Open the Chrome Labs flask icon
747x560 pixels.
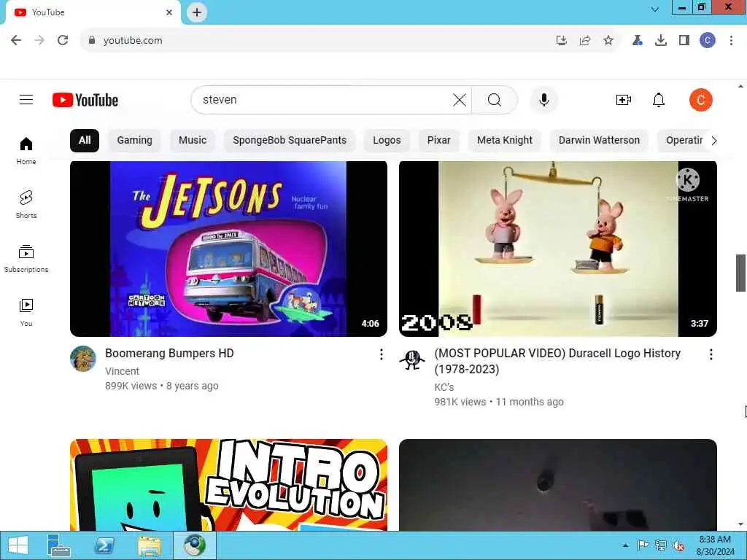tap(638, 41)
